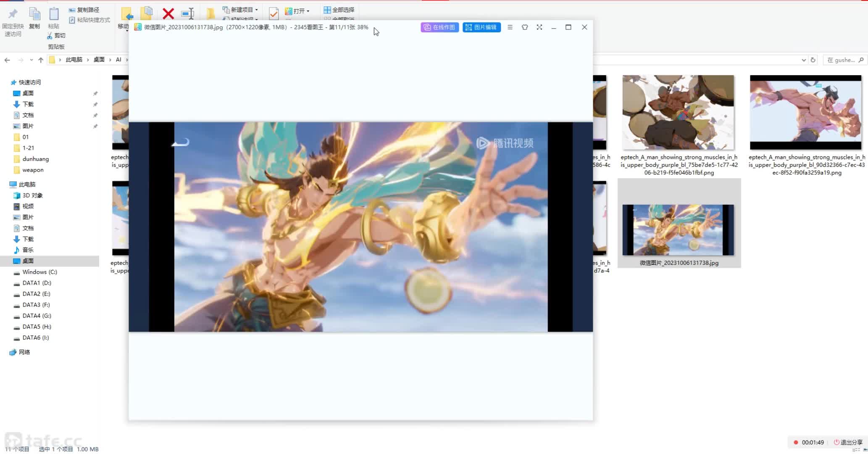Open drive DATA4 (G:)
This screenshot has height=454, width=868.
[x=37, y=316]
